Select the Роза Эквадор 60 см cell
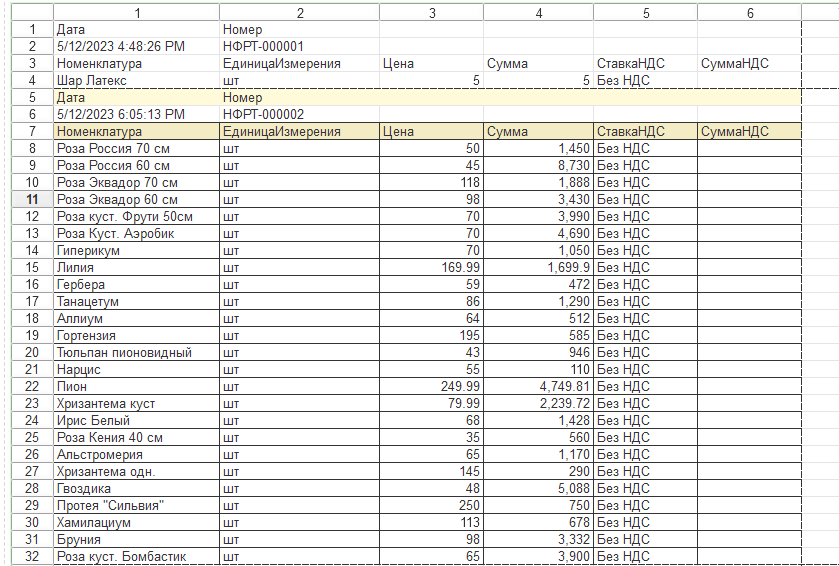The height and width of the screenshot is (566, 839). click(136, 200)
